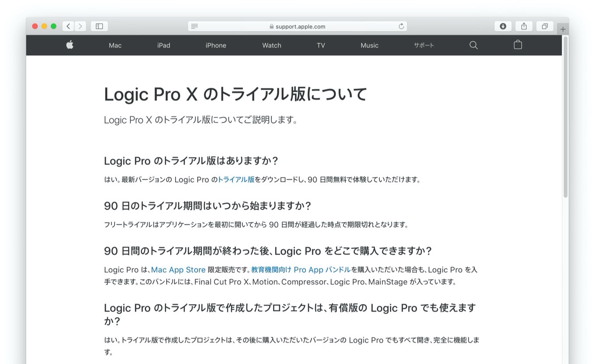The image size is (595, 364).
Task: Open the トライアル版 download link
Action: (236, 179)
